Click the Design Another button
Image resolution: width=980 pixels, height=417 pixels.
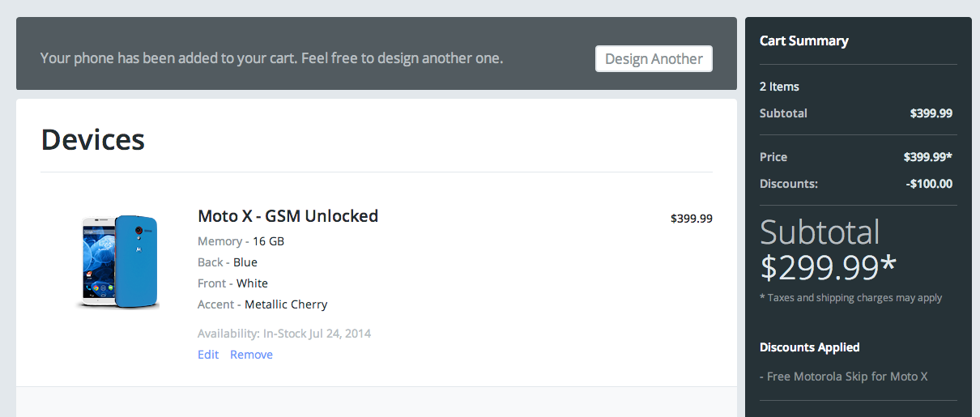[654, 59]
